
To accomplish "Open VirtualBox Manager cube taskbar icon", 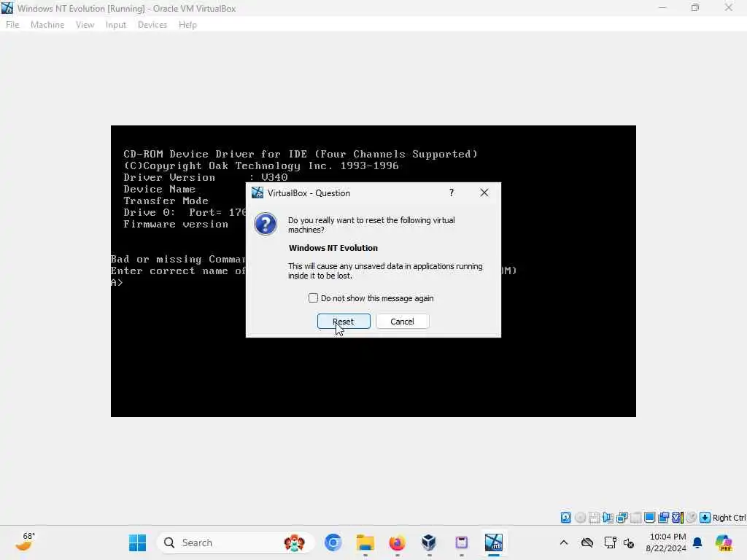I will point(429,542).
